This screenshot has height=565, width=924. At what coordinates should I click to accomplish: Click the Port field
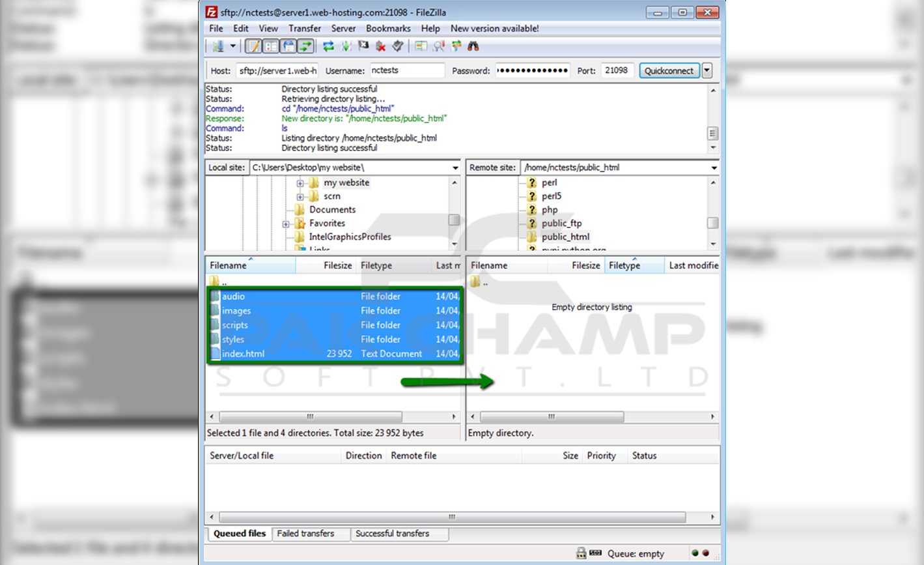click(x=617, y=70)
